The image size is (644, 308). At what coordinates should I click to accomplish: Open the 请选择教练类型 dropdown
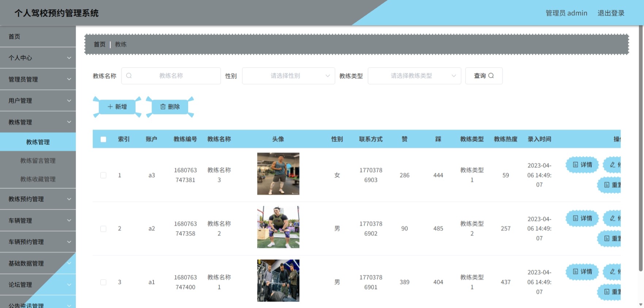click(x=414, y=76)
